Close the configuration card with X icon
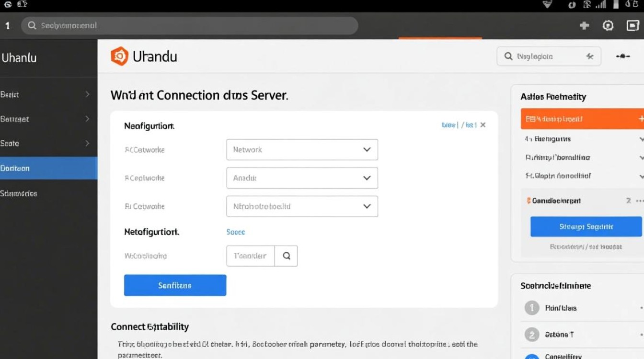 [483, 125]
